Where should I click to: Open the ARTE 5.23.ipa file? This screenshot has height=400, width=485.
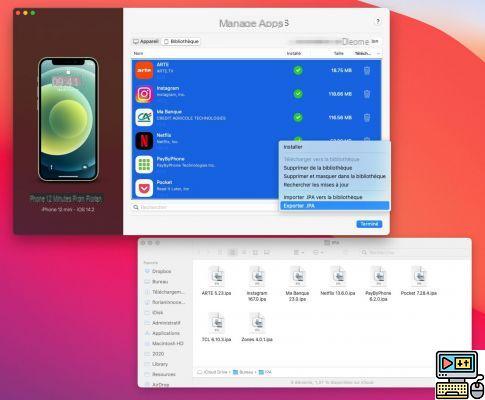pyautogui.click(x=216, y=281)
